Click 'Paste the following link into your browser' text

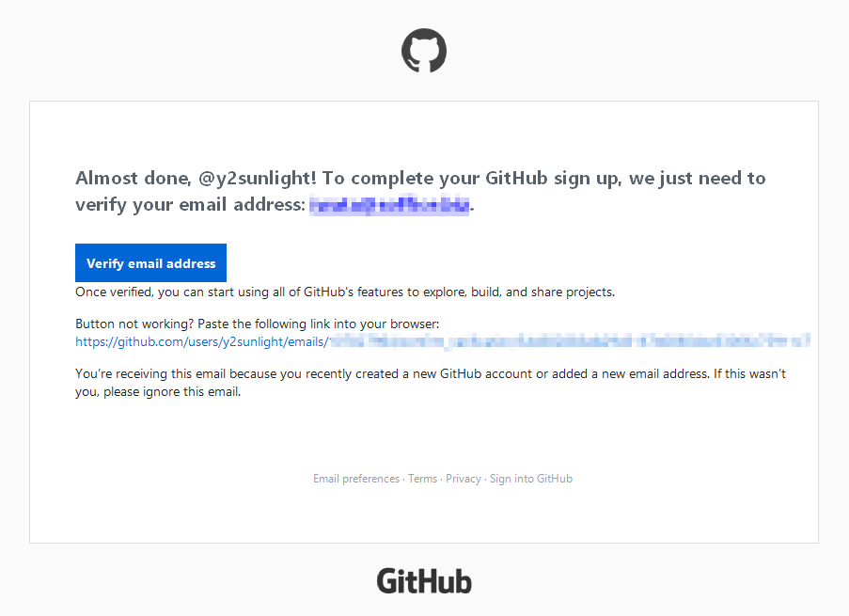pos(319,324)
